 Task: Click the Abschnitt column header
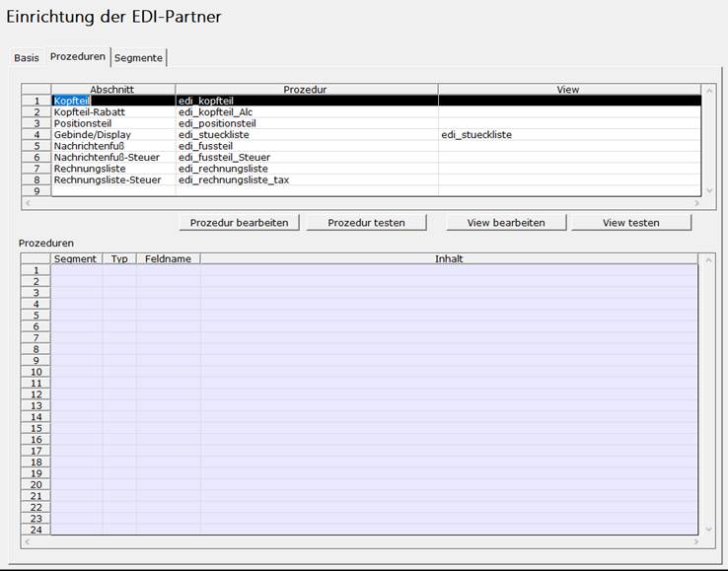click(112, 90)
